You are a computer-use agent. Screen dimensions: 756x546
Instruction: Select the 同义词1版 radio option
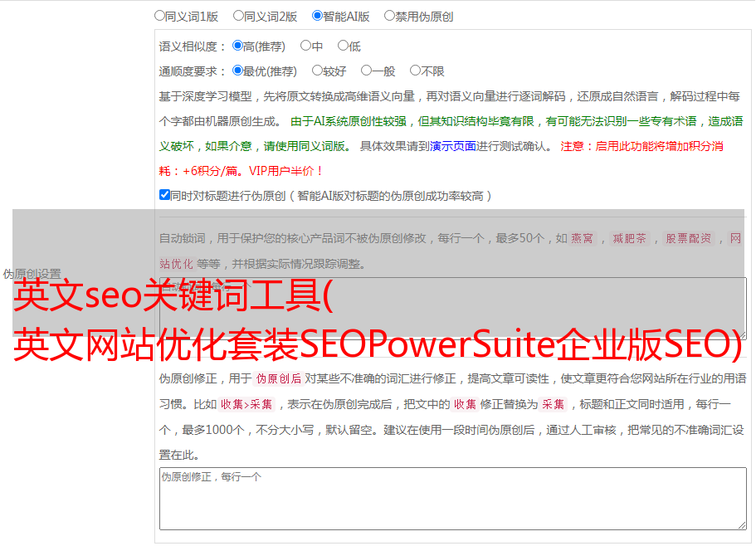click(159, 16)
